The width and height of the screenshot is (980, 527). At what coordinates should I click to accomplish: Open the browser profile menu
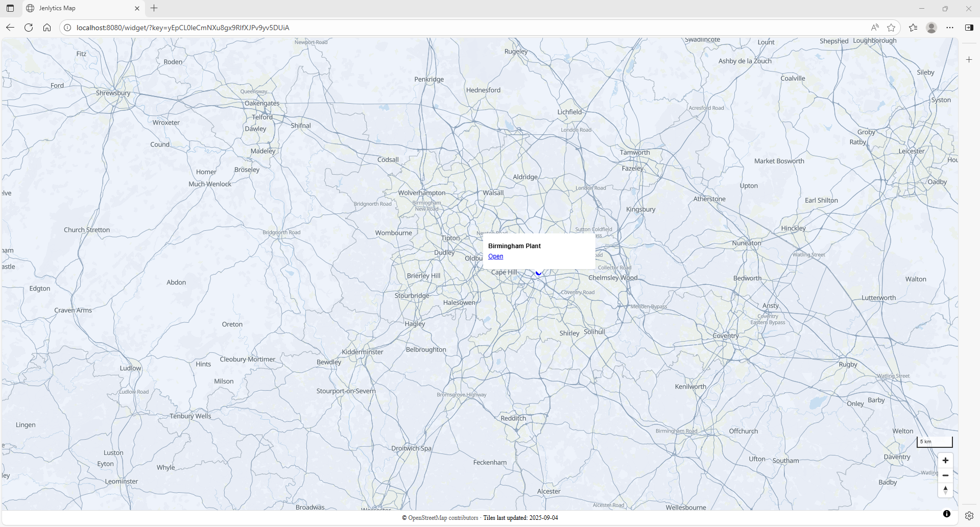click(931, 28)
